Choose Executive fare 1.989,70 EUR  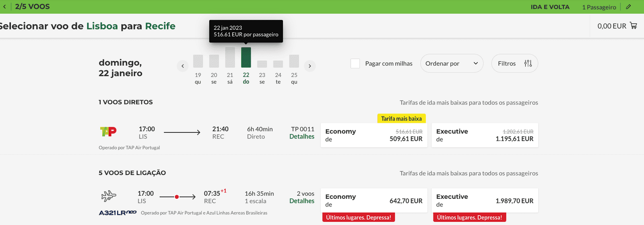click(x=485, y=200)
